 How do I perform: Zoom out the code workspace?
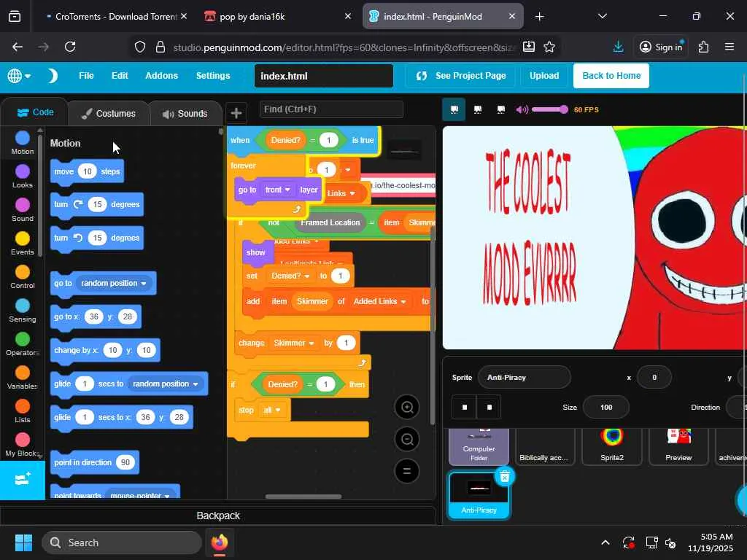point(407,439)
